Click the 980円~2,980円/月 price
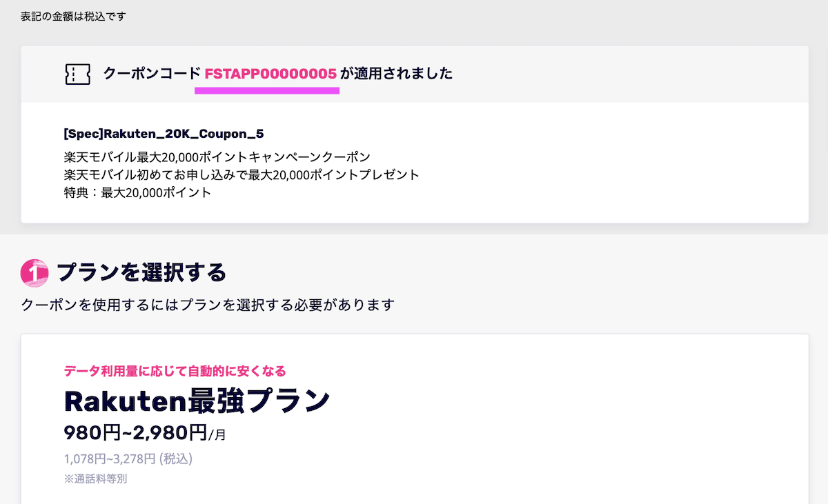The image size is (828, 504). click(x=145, y=433)
